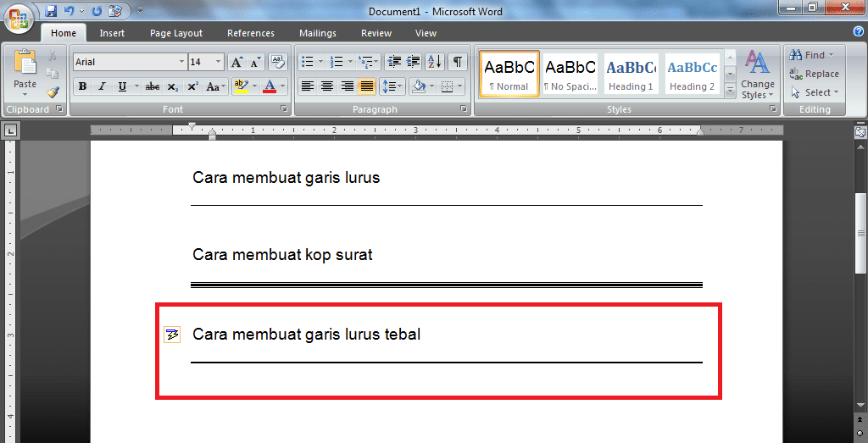Apply the yellow text highlight color
868x443 pixels.
(242, 87)
